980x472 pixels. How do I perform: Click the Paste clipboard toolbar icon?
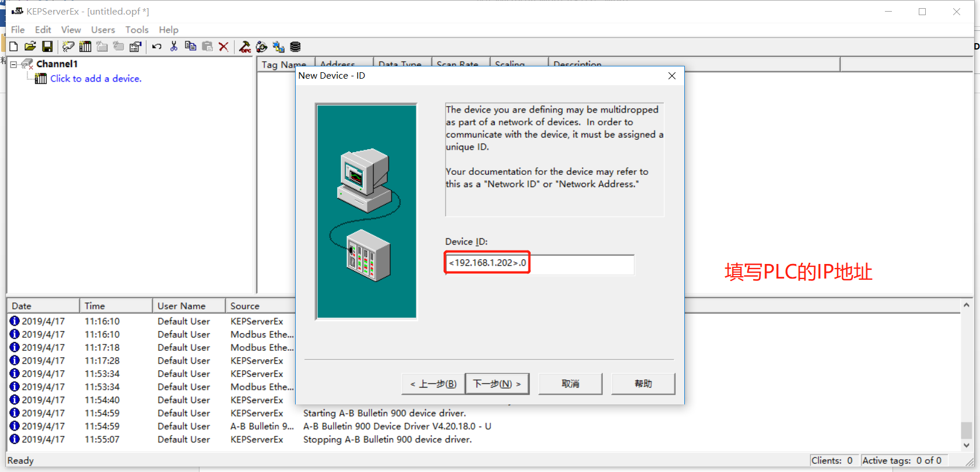[x=207, y=47]
